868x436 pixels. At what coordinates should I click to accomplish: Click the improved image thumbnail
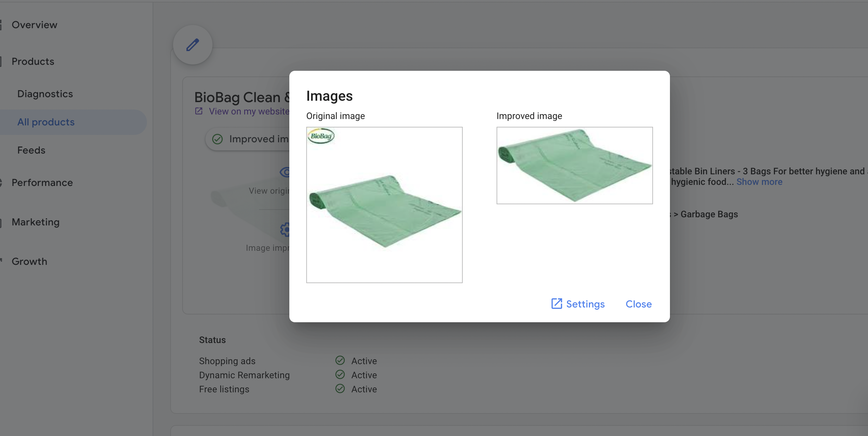[574, 166]
